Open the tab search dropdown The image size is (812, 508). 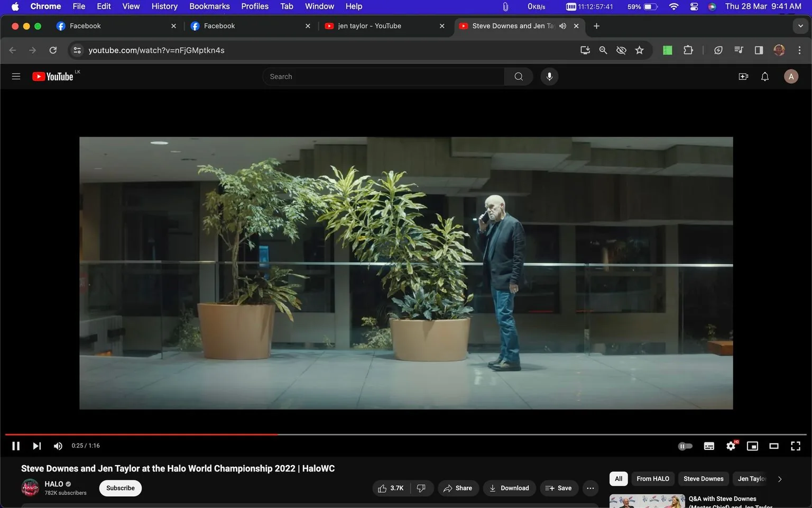[x=800, y=25]
